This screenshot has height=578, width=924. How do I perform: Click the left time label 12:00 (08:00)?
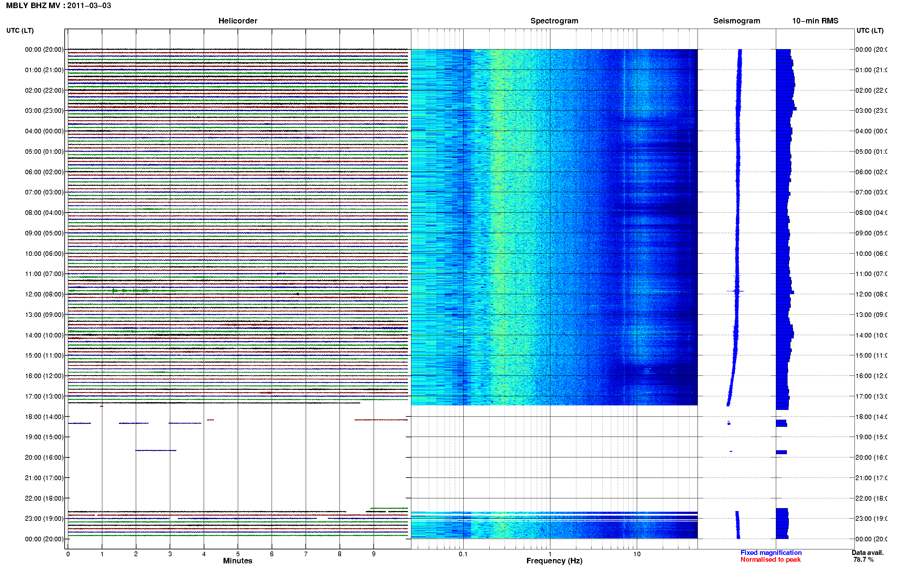click(44, 294)
